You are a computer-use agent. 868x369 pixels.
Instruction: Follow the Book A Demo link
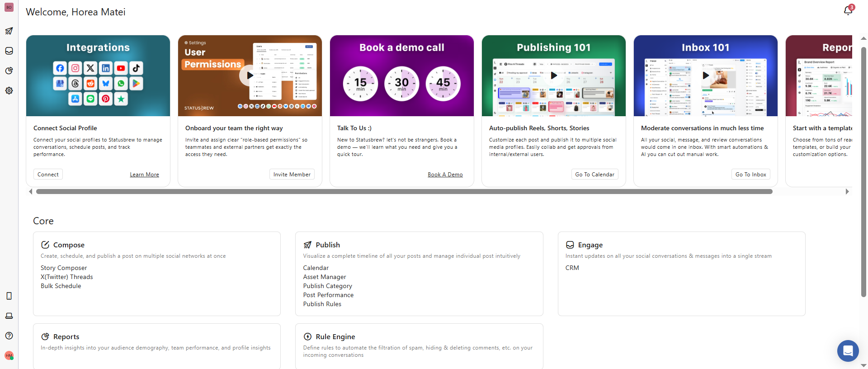pos(445,175)
